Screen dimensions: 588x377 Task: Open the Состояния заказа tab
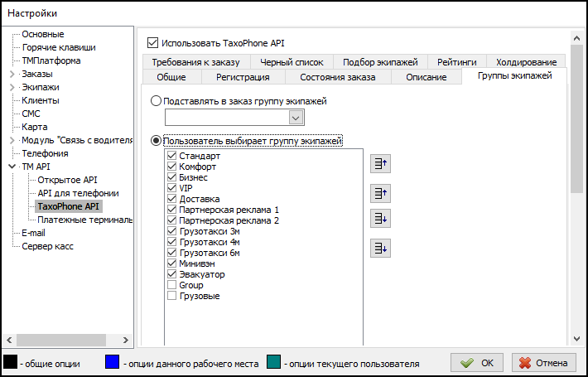(337, 77)
